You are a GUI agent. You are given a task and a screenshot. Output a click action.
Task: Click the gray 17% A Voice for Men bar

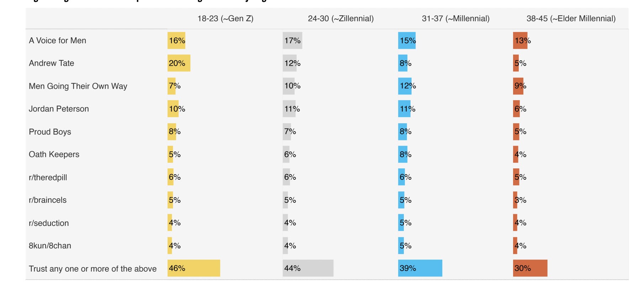tap(292, 40)
